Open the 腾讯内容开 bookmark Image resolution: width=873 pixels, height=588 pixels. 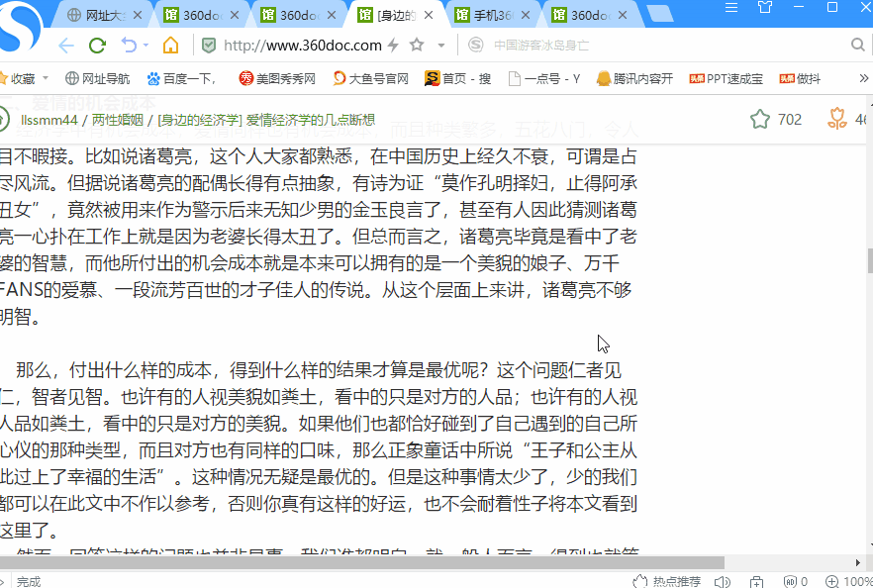point(634,78)
